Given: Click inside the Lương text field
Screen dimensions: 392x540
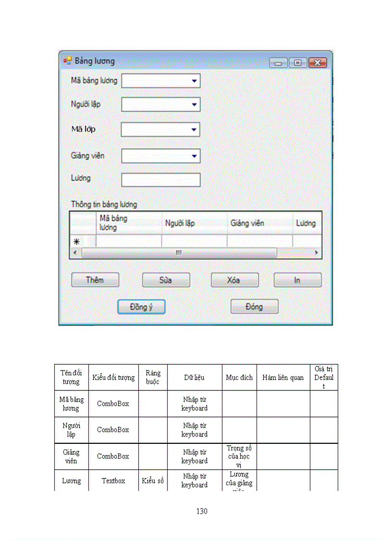Looking at the screenshot, I should [x=160, y=179].
